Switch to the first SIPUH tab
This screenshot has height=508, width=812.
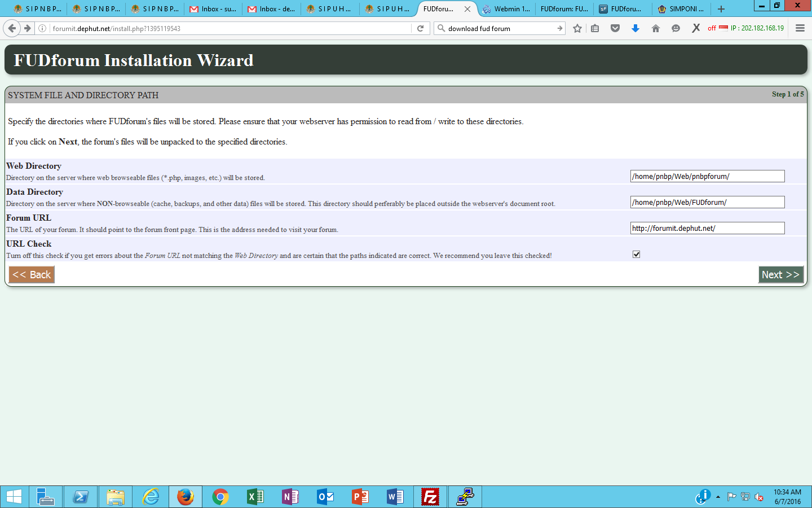pos(330,9)
